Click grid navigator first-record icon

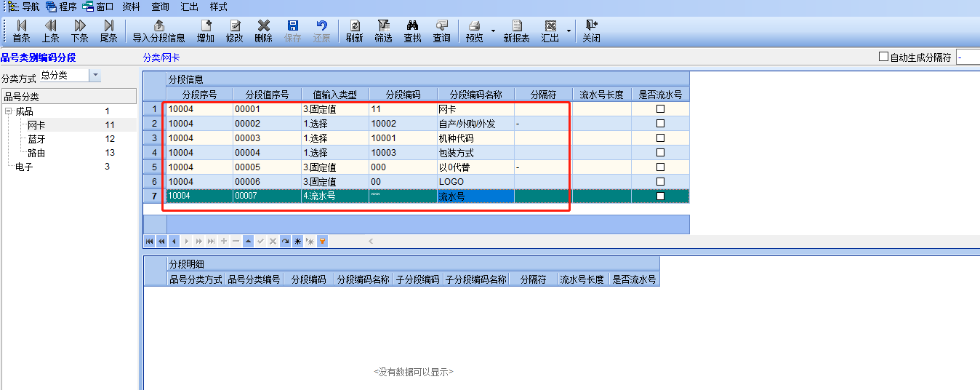point(150,241)
